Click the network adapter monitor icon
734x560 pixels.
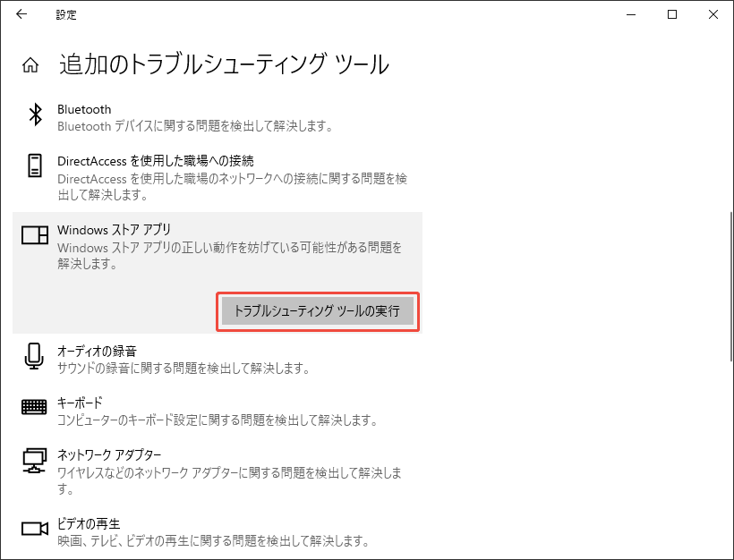[x=35, y=461]
